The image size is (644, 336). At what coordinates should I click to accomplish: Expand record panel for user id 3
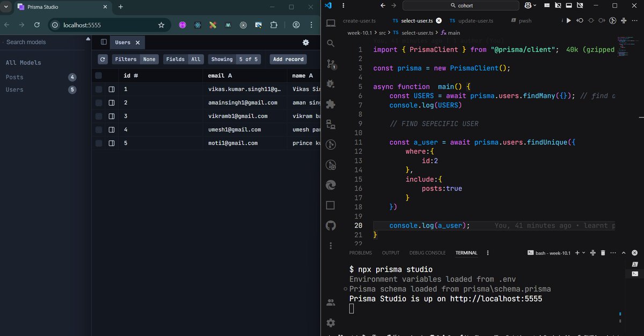click(x=112, y=116)
